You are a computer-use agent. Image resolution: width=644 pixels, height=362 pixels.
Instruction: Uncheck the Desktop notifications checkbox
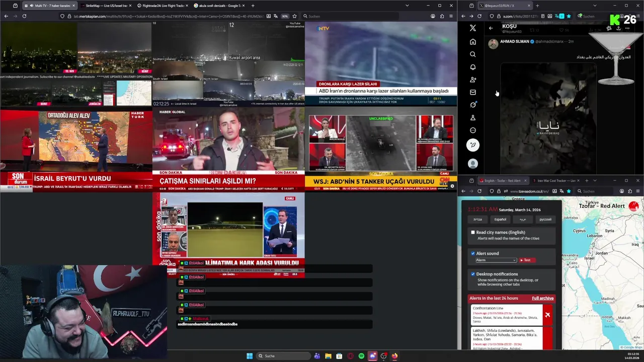[473, 274]
